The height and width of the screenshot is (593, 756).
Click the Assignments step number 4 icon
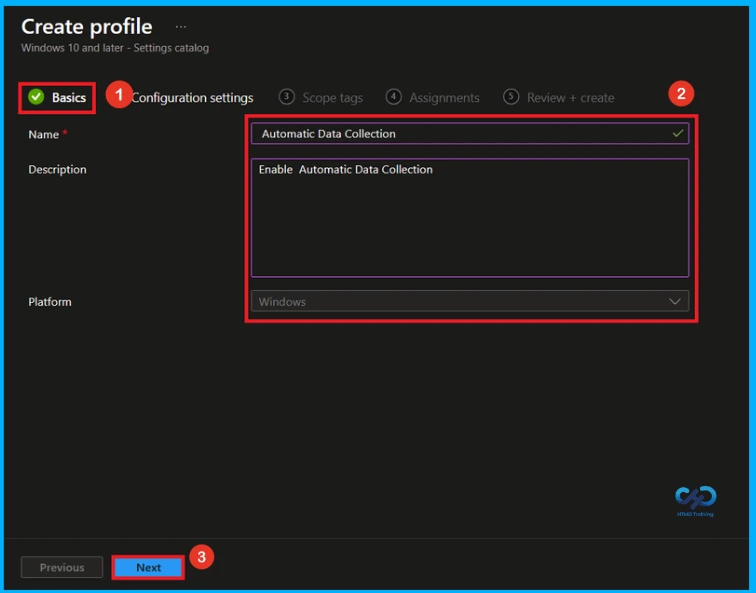[x=393, y=97]
